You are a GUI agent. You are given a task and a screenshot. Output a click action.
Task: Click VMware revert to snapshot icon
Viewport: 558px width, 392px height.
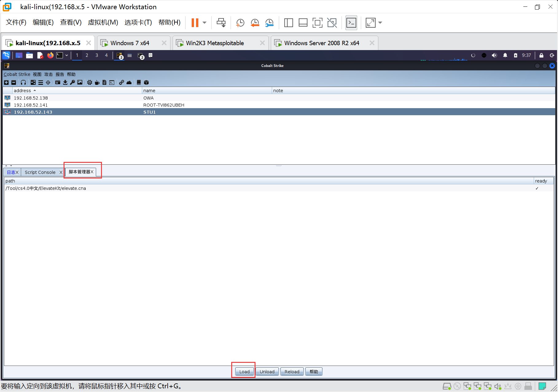(255, 22)
